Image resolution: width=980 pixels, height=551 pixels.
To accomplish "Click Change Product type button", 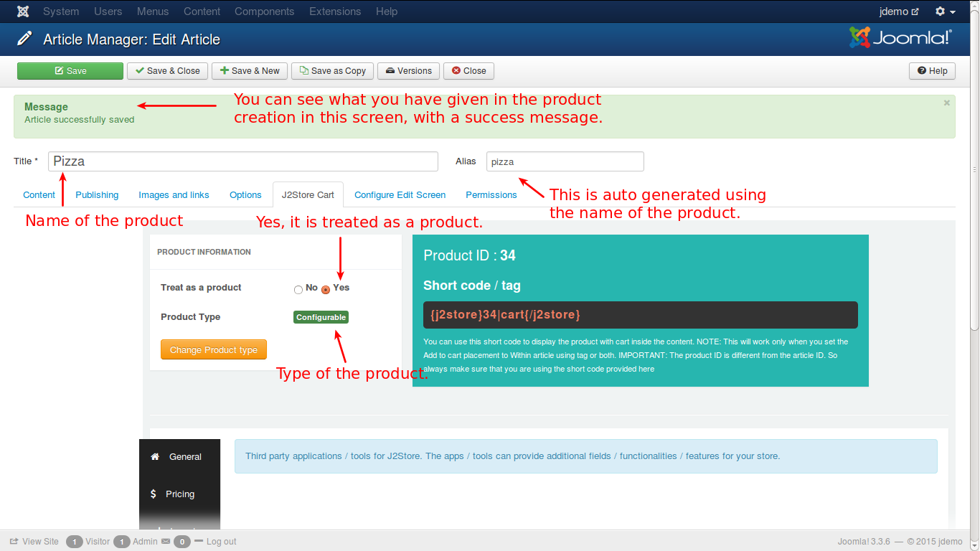I will tap(213, 350).
